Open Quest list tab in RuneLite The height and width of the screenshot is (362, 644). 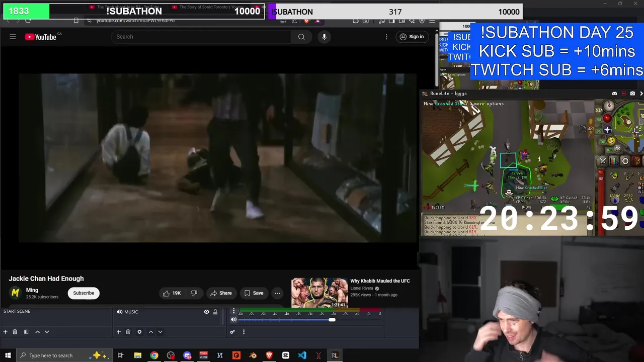click(625, 161)
